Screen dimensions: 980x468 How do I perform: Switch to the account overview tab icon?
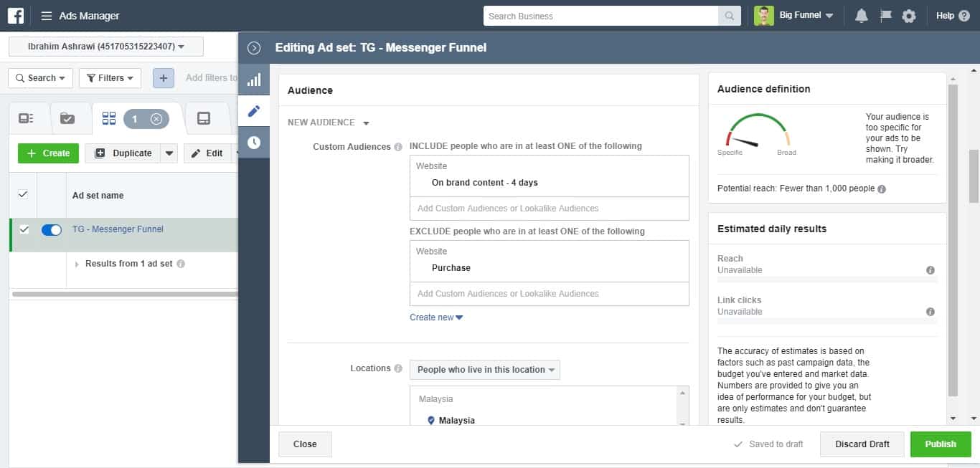point(27,119)
